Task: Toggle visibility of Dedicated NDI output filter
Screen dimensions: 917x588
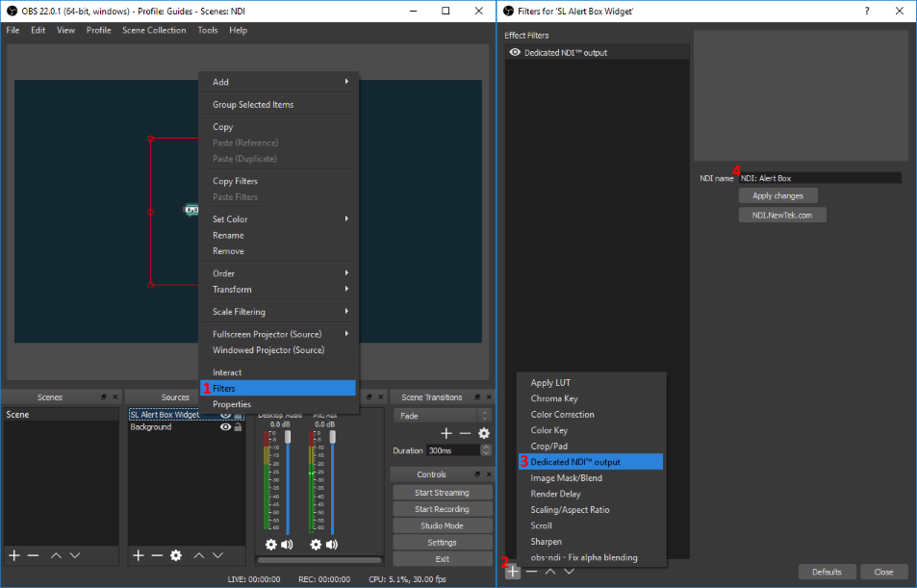Action: tap(515, 52)
